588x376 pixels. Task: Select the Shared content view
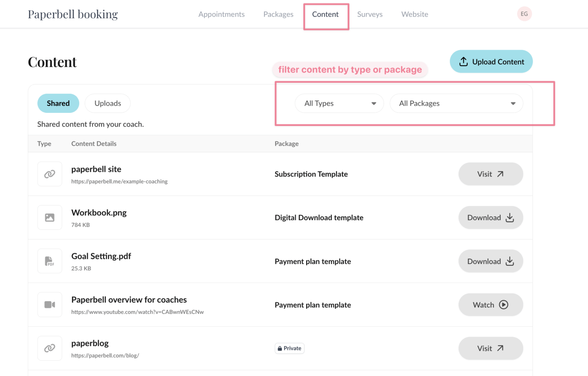58,103
